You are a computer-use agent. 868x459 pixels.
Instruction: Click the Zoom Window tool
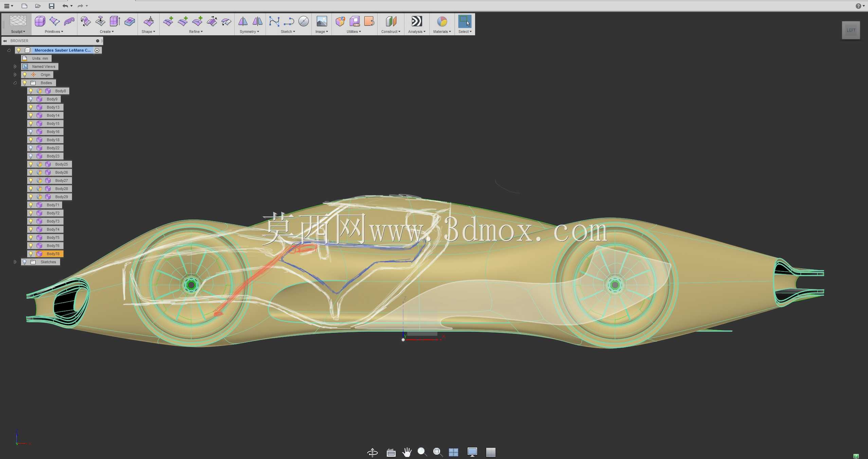(438, 452)
